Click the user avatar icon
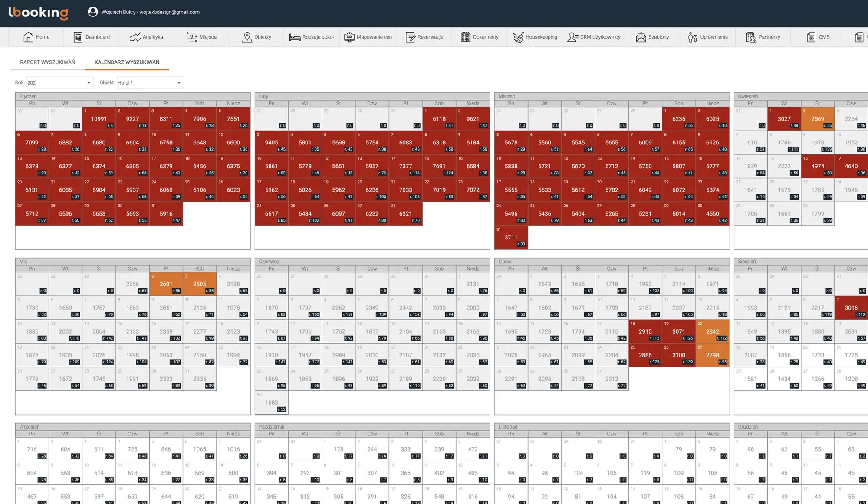This screenshot has width=868, height=504. [x=92, y=12]
